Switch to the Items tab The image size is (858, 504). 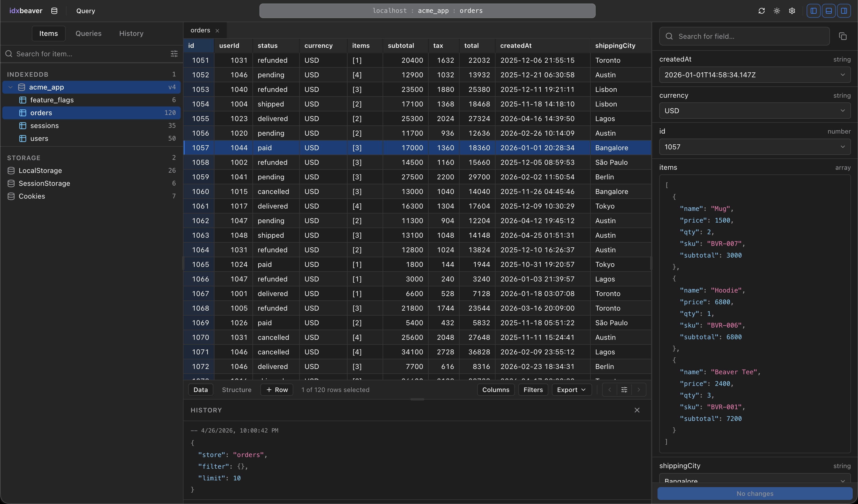[x=48, y=33]
